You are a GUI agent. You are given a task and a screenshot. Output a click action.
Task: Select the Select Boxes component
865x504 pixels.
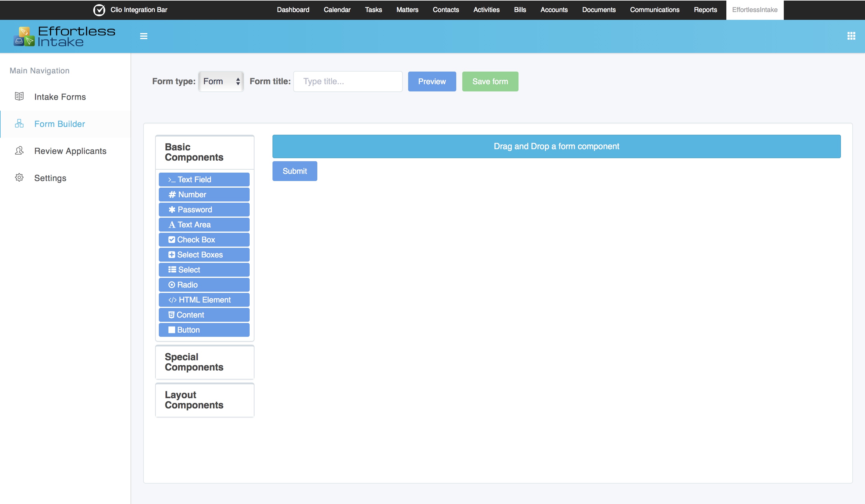pyautogui.click(x=204, y=255)
